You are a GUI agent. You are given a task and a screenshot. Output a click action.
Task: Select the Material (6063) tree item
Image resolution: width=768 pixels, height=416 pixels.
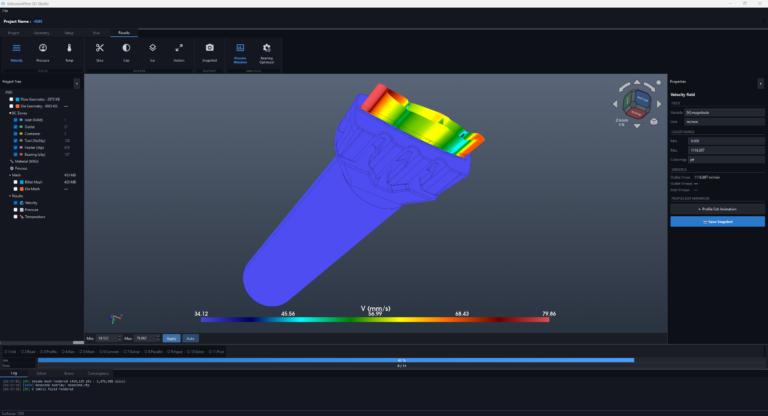[24, 161]
